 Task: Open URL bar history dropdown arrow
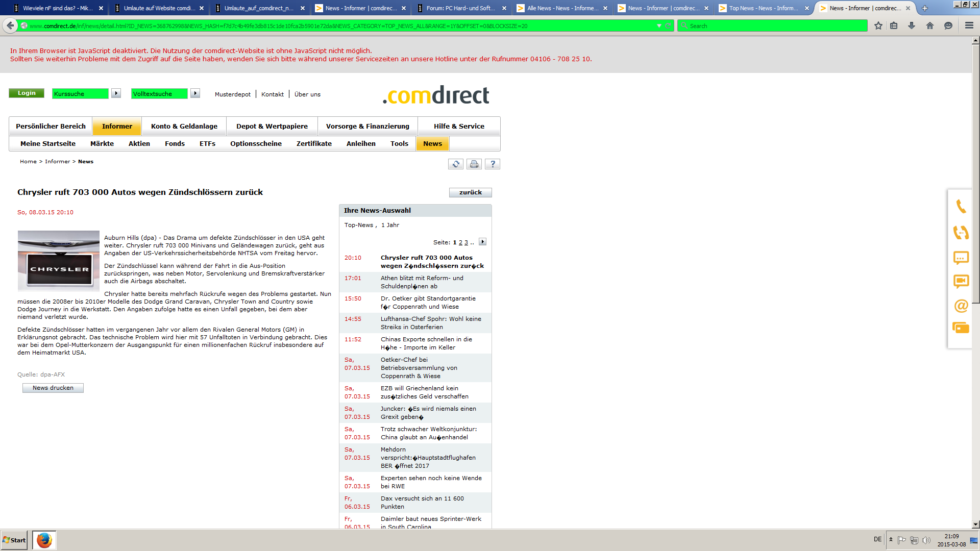point(659,26)
